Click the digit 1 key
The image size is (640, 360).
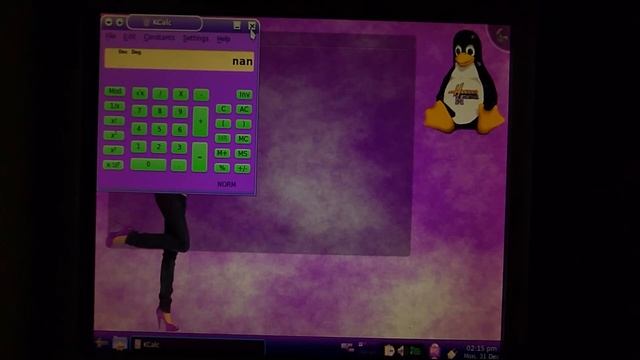[x=138, y=147]
